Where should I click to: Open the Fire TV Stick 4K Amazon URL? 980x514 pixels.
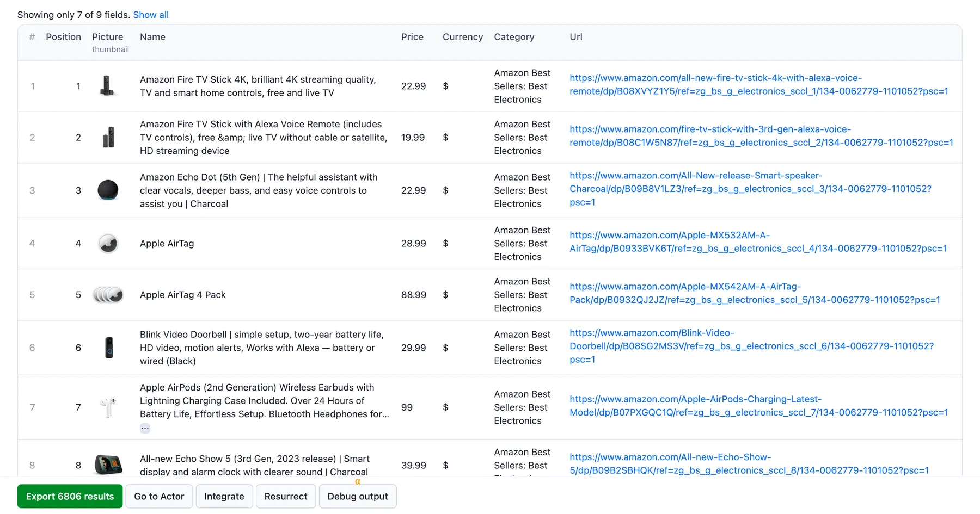point(759,84)
